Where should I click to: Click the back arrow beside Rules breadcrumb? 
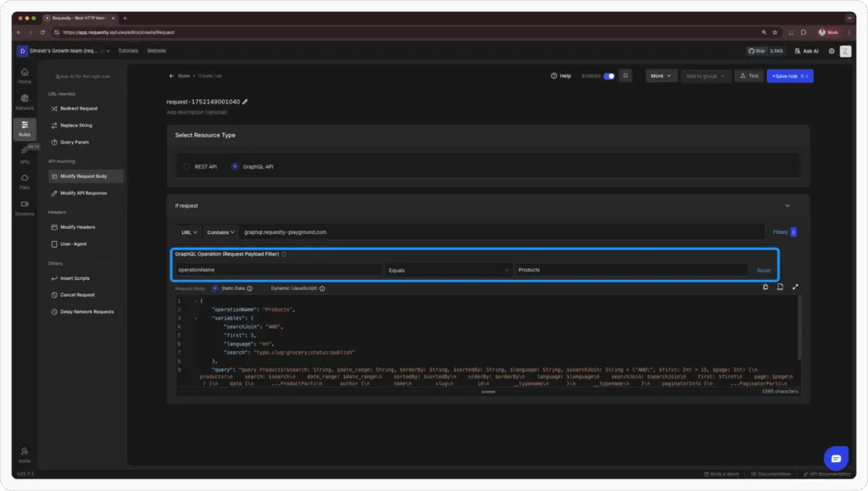point(171,75)
